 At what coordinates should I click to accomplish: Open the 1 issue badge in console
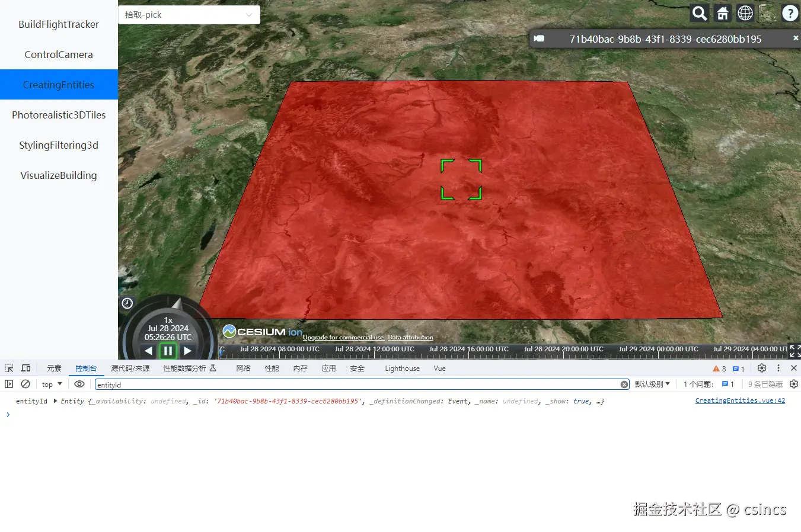point(727,384)
